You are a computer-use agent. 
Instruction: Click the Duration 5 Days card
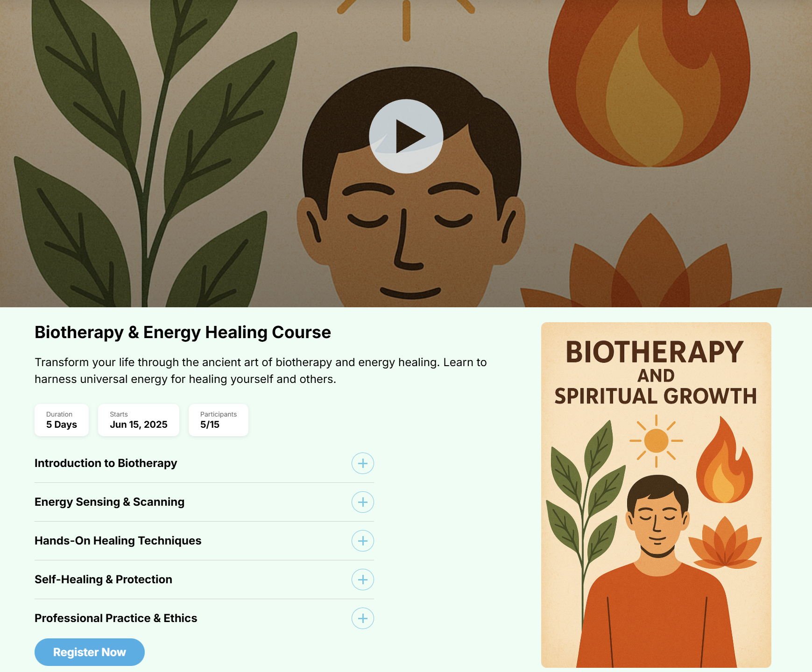pyautogui.click(x=62, y=420)
